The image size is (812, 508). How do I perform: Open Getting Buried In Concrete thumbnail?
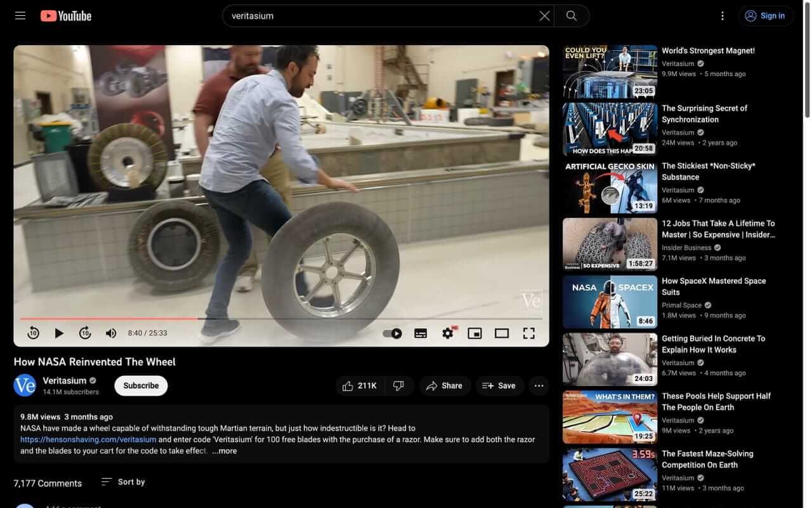point(610,359)
